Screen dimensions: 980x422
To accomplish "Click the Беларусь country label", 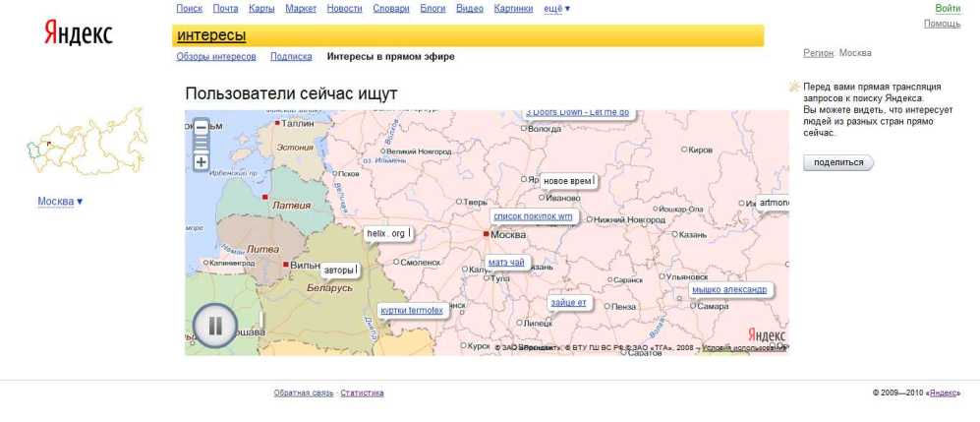I will pyautogui.click(x=330, y=287).
